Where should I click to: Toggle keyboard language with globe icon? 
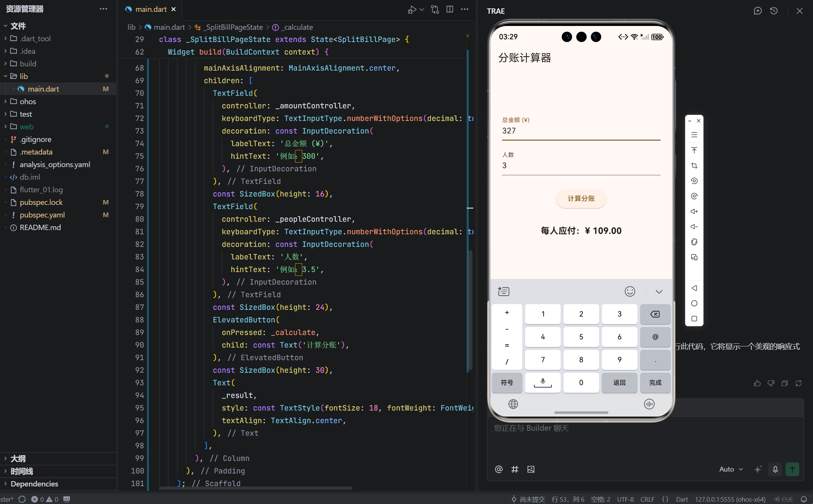(x=513, y=404)
